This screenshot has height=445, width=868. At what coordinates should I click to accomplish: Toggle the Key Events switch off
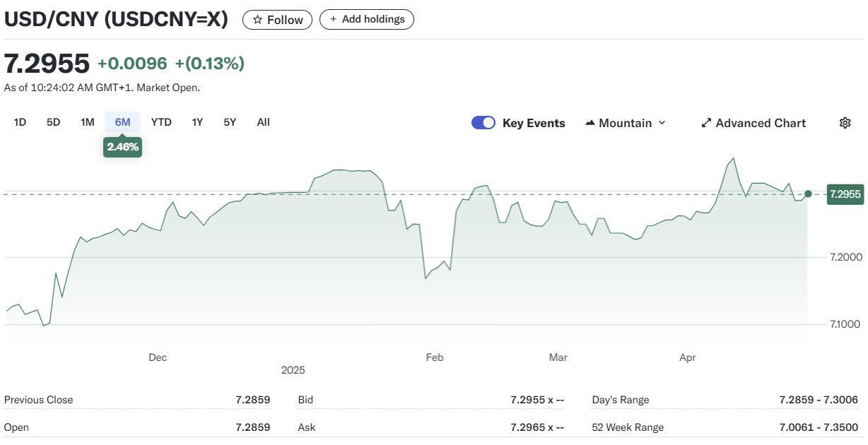click(x=483, y=123)
